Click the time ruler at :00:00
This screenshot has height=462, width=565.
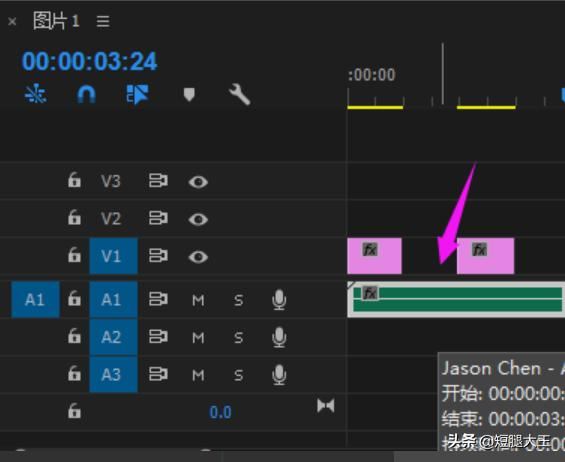[372, 75]
